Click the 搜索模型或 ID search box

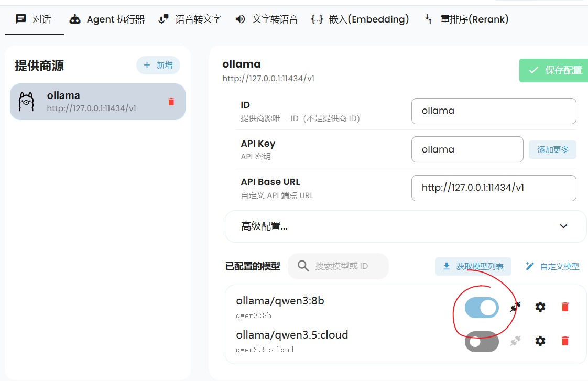[x=338, y=266]
